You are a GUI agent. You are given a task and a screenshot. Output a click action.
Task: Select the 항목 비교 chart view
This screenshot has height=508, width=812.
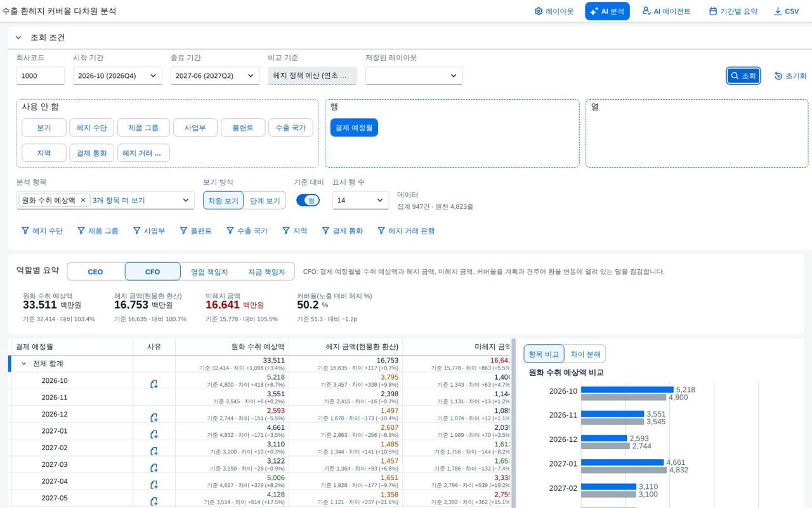[544, 354]
